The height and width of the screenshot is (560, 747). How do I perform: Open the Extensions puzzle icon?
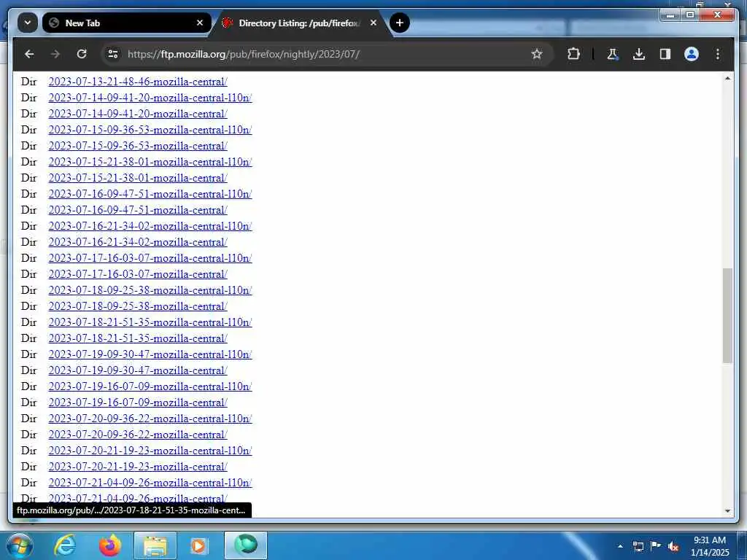[x=573, y=54]
